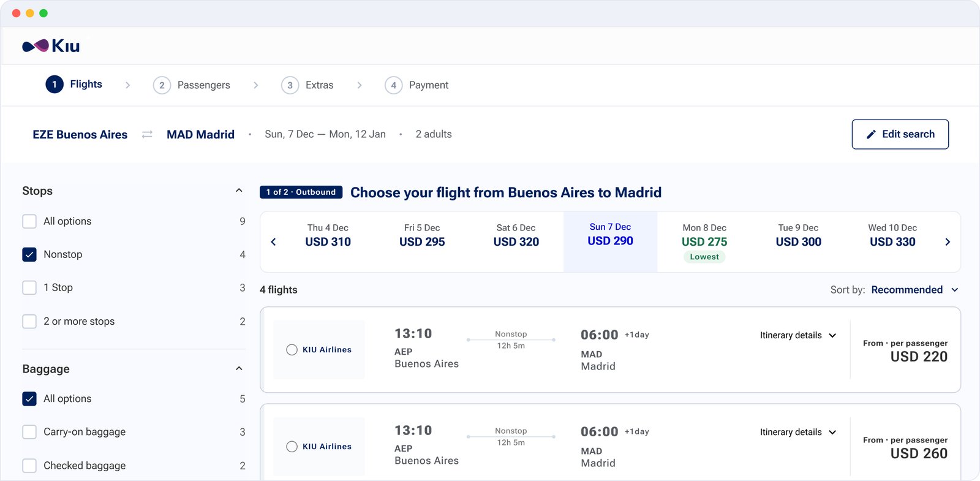Click the swap route arrows icon
The image size is (980, 481).
pyautogui.click(x=147, y=134)
